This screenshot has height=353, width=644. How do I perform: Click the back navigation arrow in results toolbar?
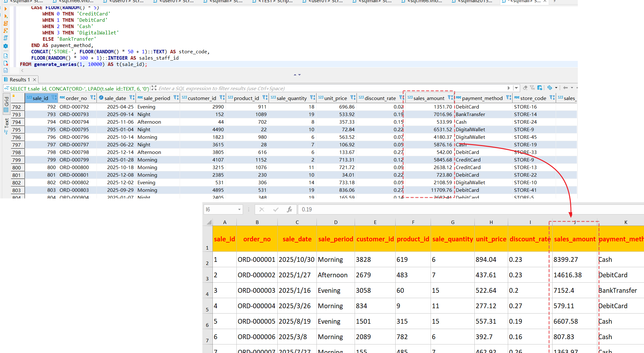566,88
